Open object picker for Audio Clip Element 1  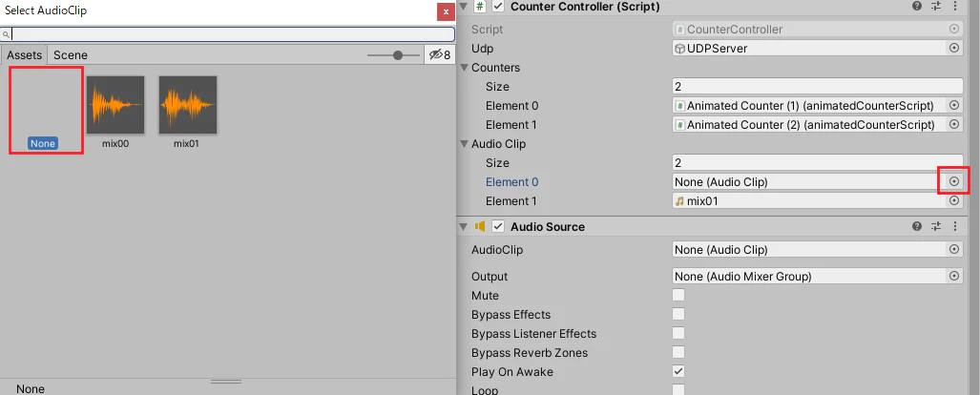point(953,200)
